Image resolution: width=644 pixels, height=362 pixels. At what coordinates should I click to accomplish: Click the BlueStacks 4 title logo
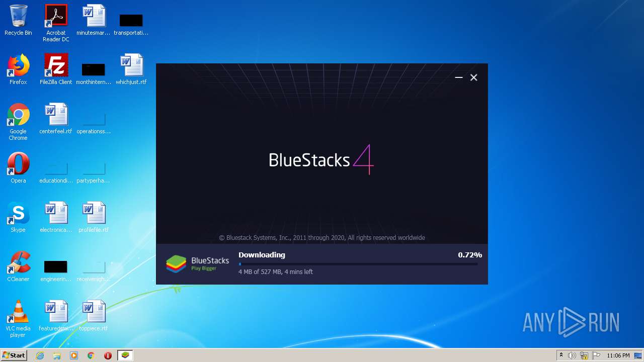point(321,159)
